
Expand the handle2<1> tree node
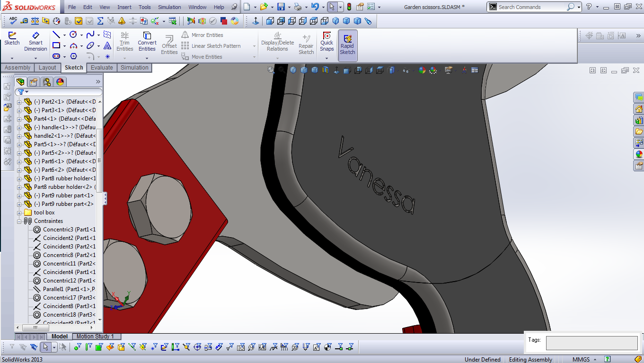click(19, 136)
